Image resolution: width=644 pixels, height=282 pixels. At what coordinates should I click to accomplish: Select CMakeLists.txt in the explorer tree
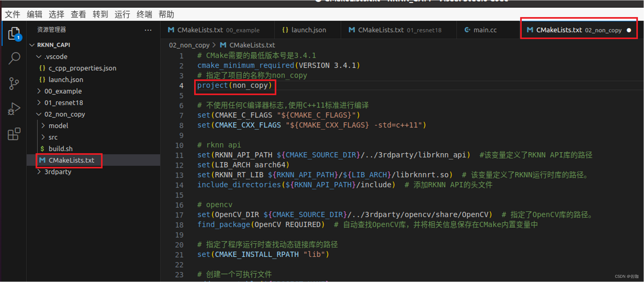(x=93, y=160)
